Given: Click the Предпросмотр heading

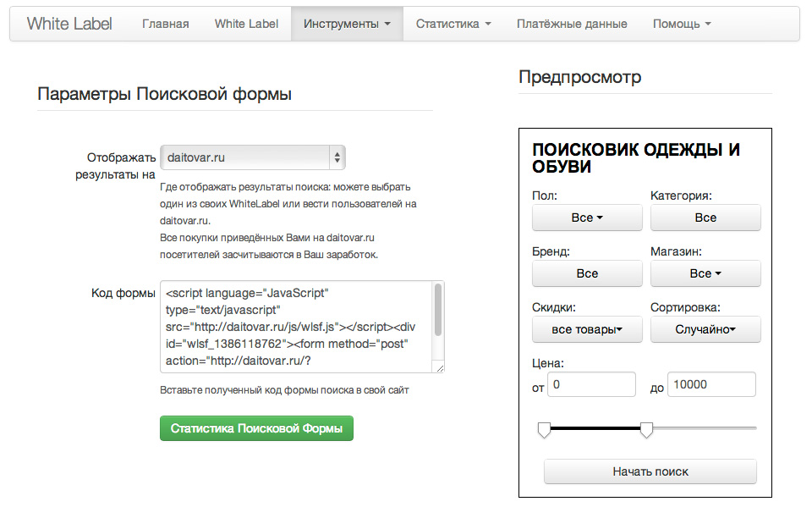Looking at the screenshot, I should 580,77.
